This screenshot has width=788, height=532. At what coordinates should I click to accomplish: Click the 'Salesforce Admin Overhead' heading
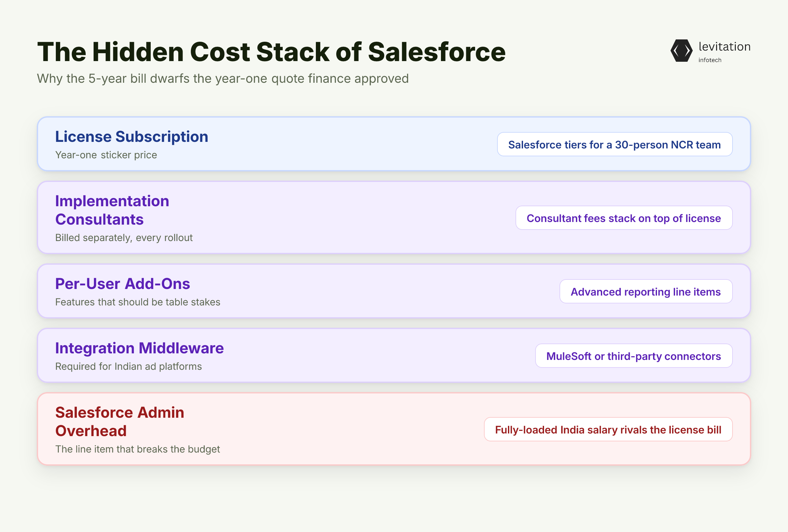tap(120, 422)
